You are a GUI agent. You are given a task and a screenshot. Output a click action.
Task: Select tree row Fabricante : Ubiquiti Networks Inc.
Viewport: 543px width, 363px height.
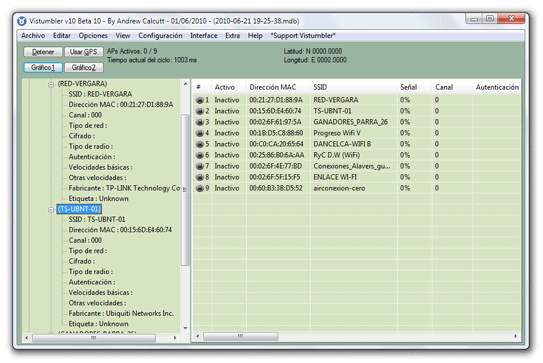121,313
